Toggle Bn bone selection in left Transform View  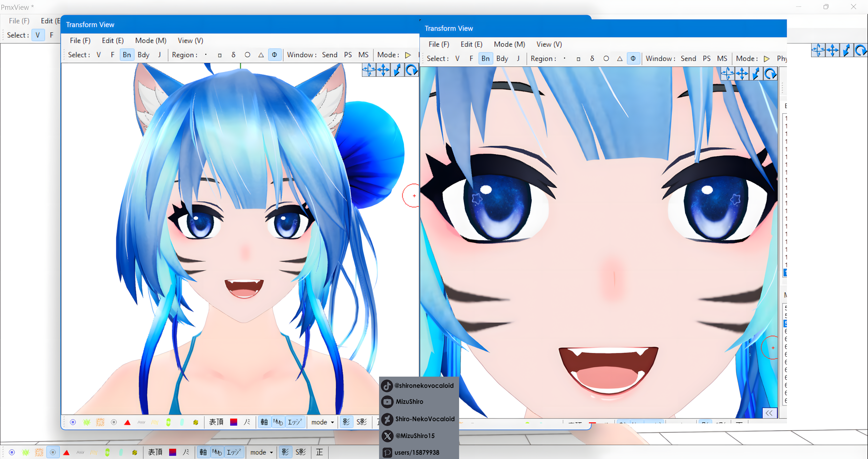127,55
